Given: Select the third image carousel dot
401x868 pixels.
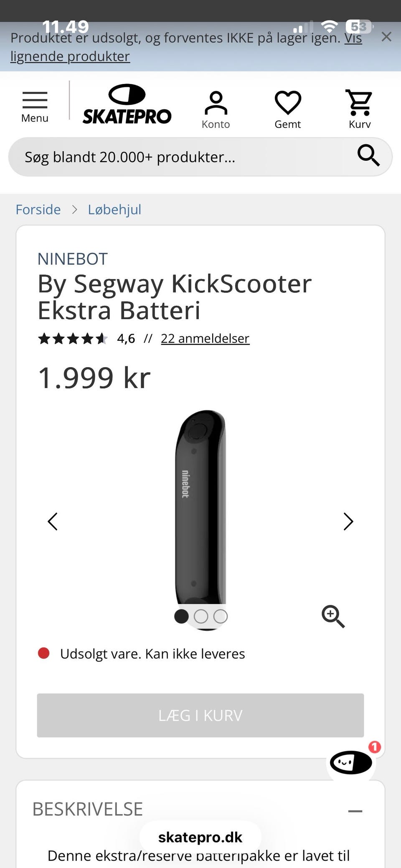Looking at the screenshot, I should (x=221, y=617).
